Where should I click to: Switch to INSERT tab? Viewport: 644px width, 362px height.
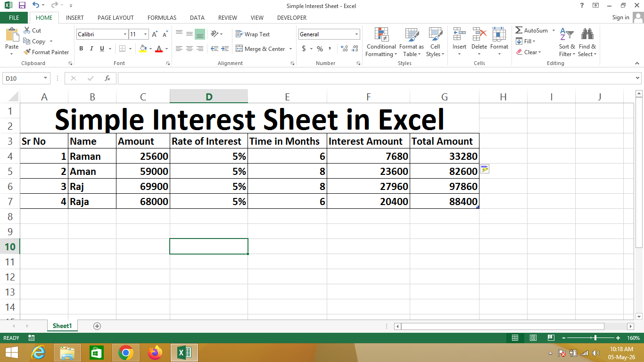[74, 17]
